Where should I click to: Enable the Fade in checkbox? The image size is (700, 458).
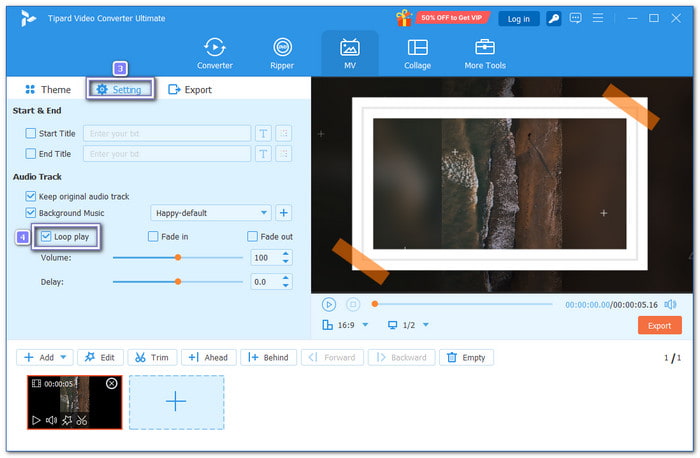[153, 237]
